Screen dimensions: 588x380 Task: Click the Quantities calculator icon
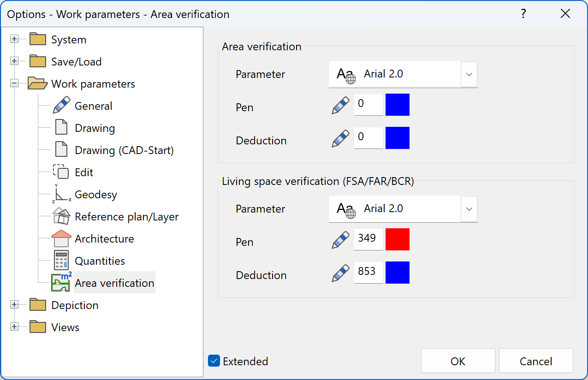(x=60, y=261)
